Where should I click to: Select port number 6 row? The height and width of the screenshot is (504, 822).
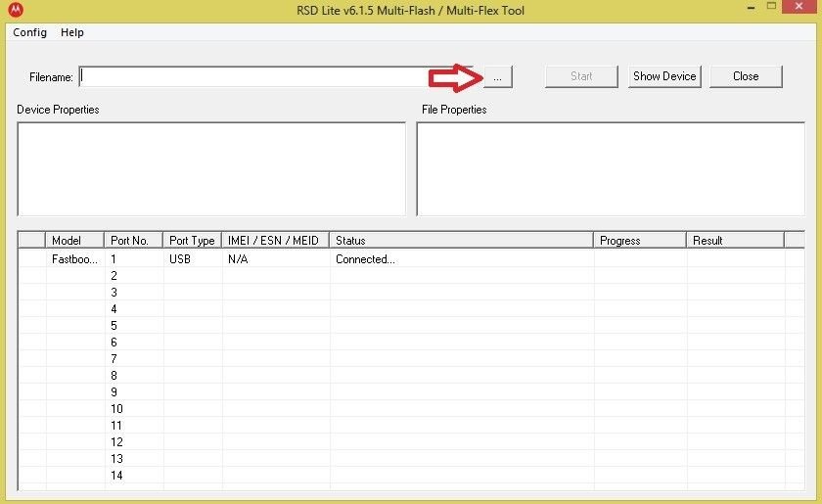coord(411,343)
